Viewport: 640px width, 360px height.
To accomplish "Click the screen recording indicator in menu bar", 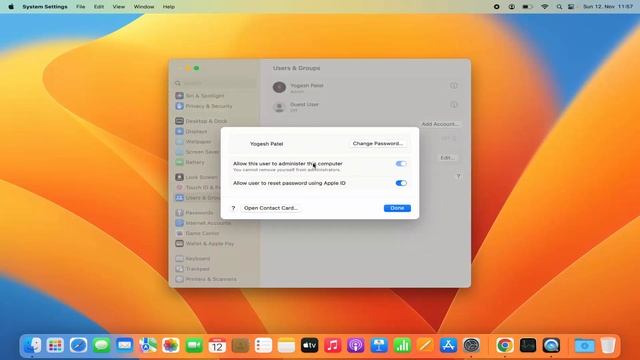I will pyautogui.click(x=496, y=7).
